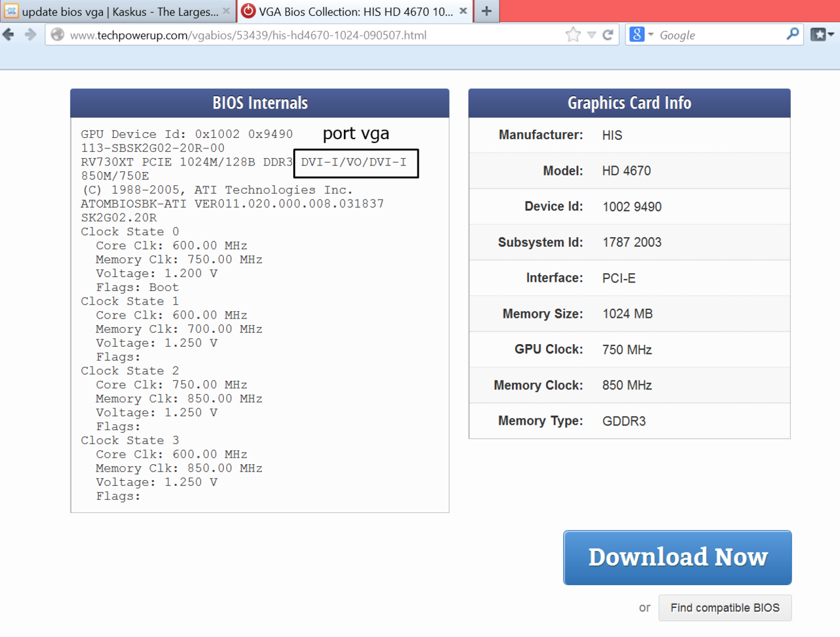Click the Memory Type value GDDR3
This screenshot has width=840, height=637.
point(624,422)
